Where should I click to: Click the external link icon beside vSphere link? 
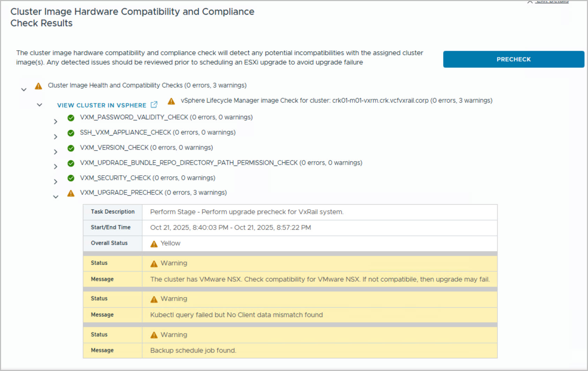[x=154, y=105]
